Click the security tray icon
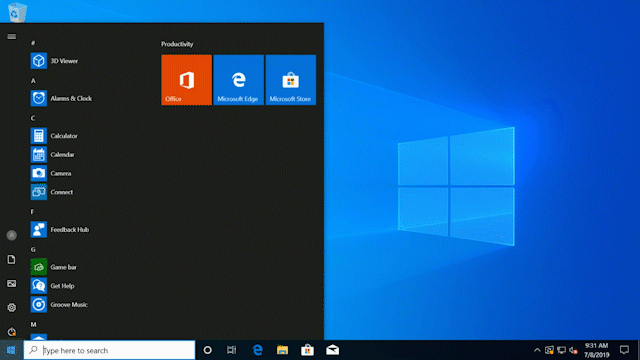640x360 pixels. coord(549,350)
